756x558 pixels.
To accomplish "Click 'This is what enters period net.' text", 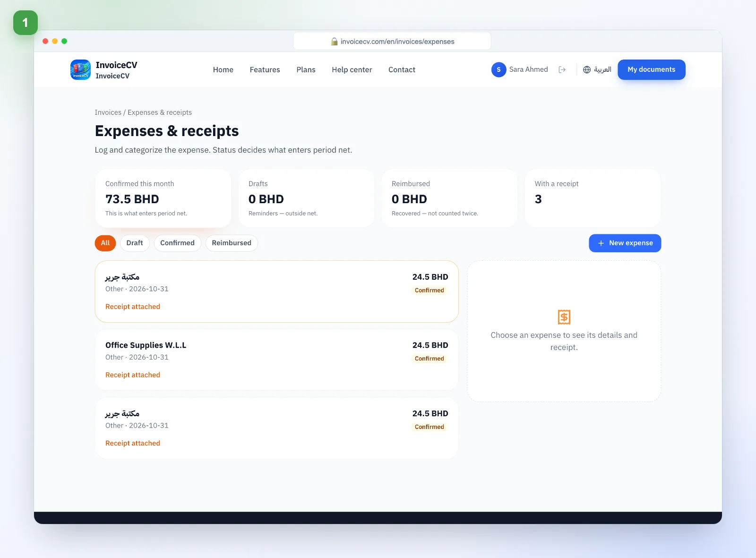I will (x=146, y=214).
